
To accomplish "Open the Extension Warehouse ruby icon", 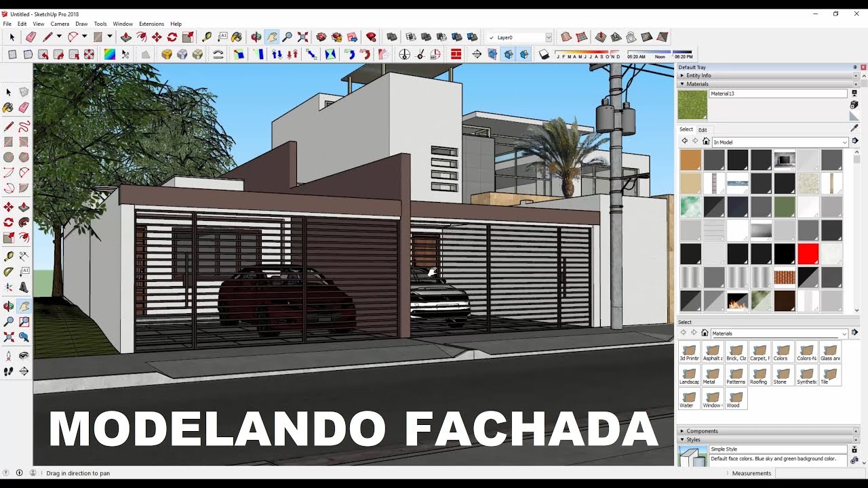I will [x=371, y=37].
